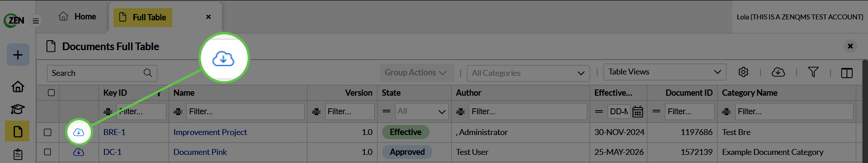Click the Key ID filter input

pyautogui.click(x=141, y=112)
